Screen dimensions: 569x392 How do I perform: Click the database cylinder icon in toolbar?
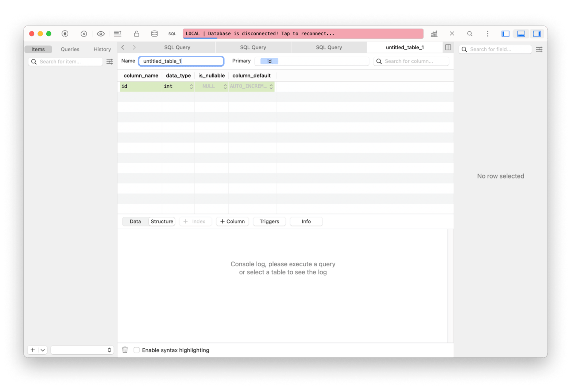[x=154, y=34]
